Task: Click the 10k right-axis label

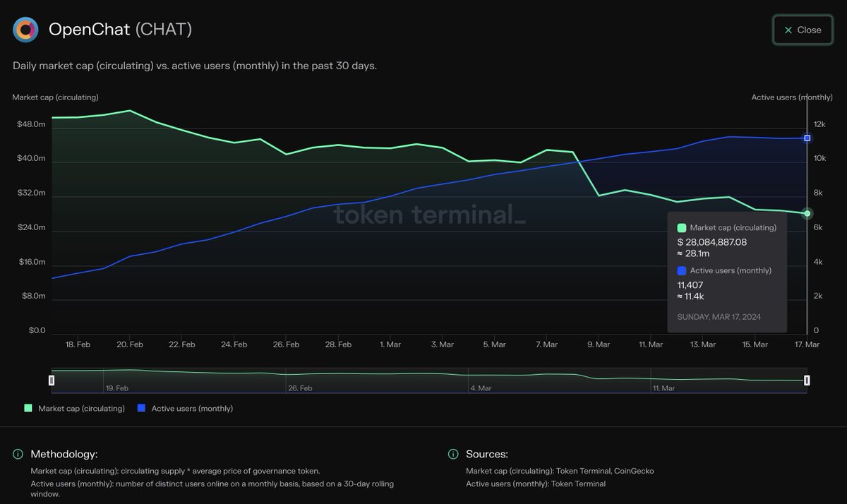Action: (819, 158)
